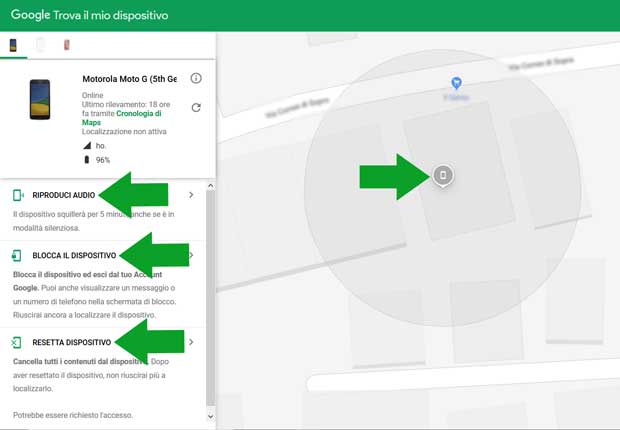Open device info for Motorola Moto G
This screenshot has height=430, width=620.
pyautogui.click(x=196, y=78)
